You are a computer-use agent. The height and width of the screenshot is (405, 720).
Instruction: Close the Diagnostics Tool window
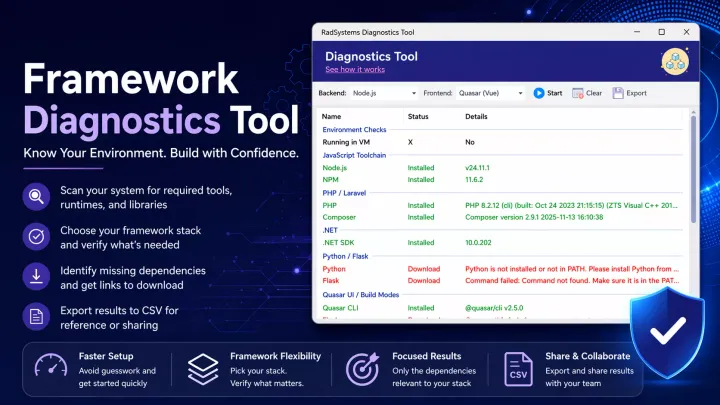tap(686, 32)
